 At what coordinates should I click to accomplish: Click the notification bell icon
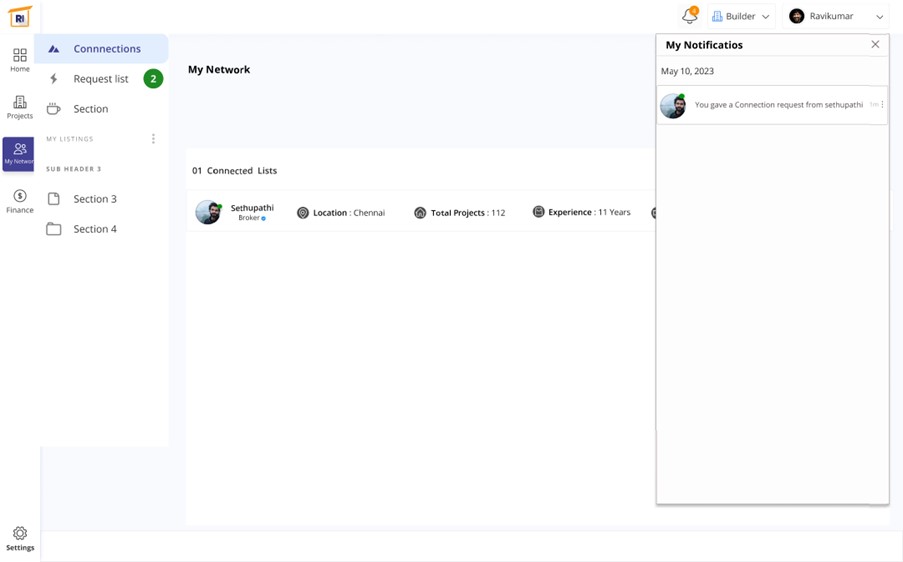coord(689,16)
